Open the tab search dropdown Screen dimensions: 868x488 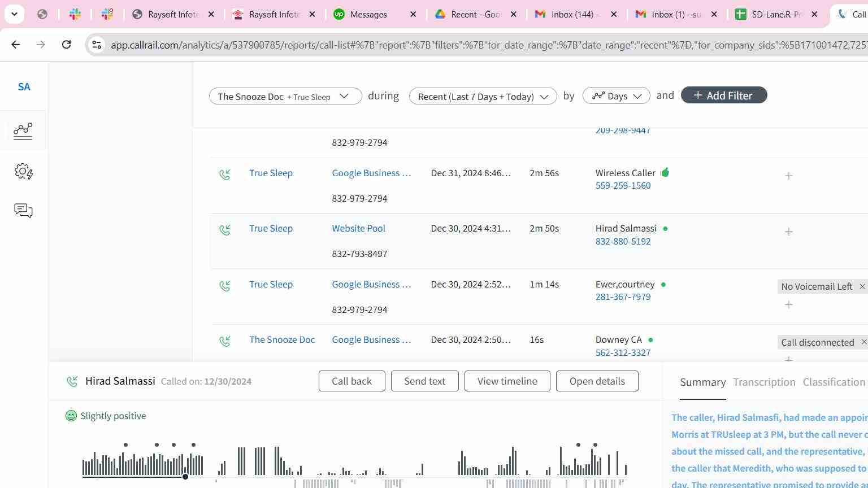(x=14, y=14)
